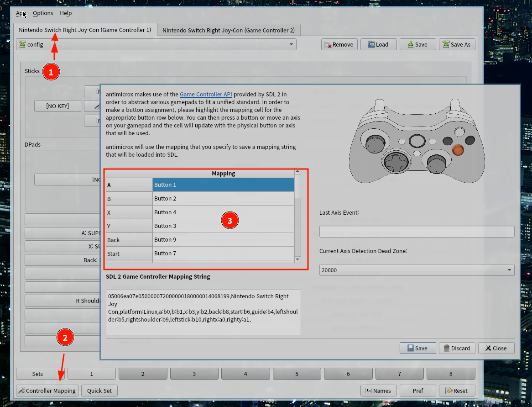Click the Save profile button in toolbar
Viewport: 532px width, 407px height.
click(417, 44)
